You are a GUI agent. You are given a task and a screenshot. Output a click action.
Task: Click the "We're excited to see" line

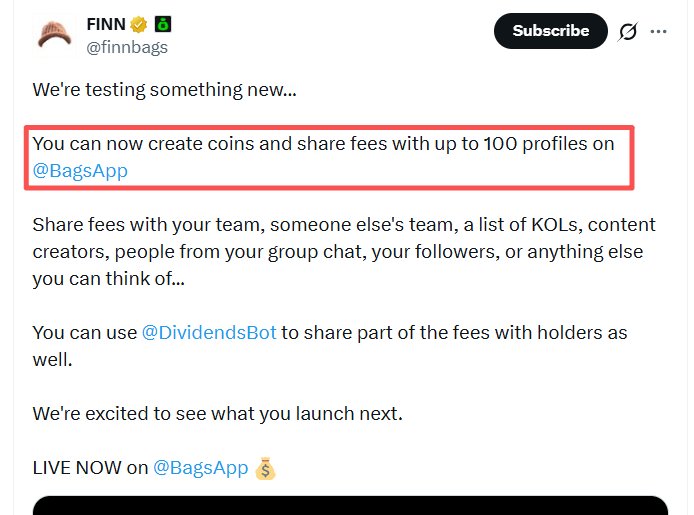(x=217, y=413)
